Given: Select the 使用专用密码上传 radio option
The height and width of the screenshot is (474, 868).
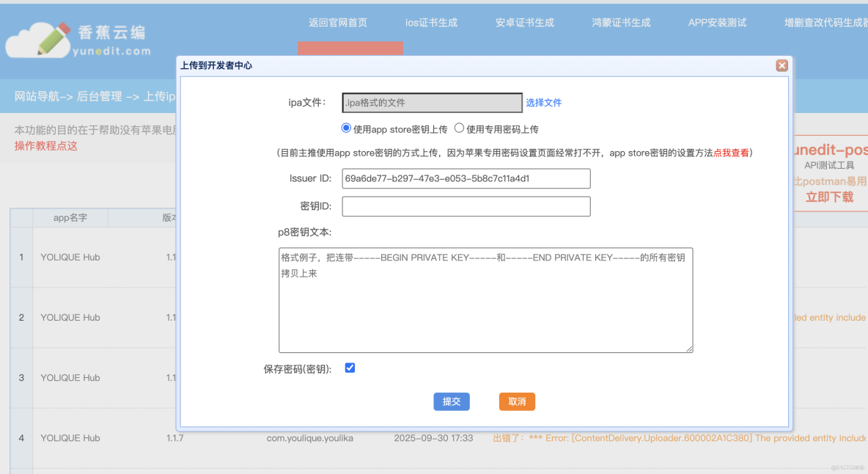Looking at the screenshot, I should [458, 127].
